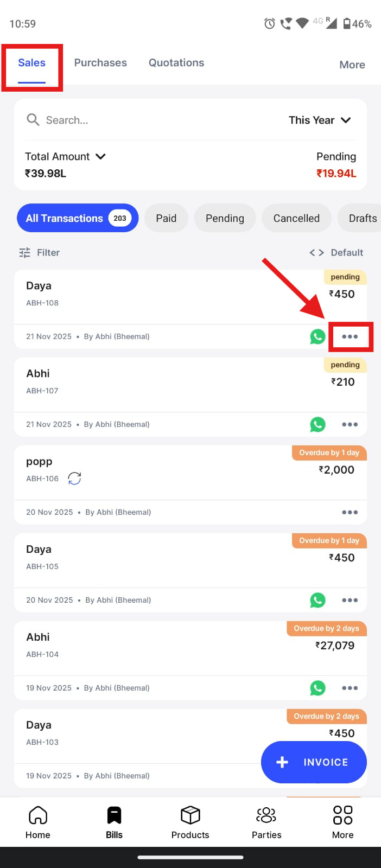This screenshot has height=868, width=381.
Task: Show Cancelled transactions
Action: point(296,219)
